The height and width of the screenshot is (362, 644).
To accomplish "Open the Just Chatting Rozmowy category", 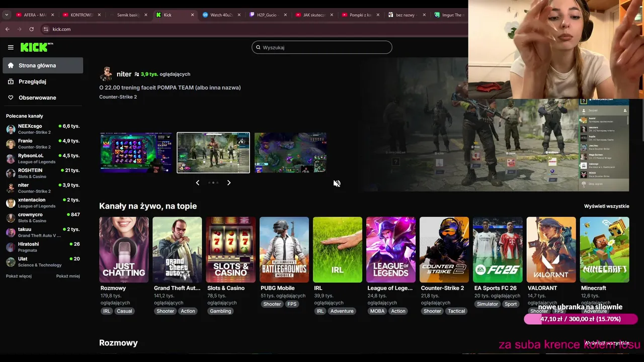I will click(124, 249).
